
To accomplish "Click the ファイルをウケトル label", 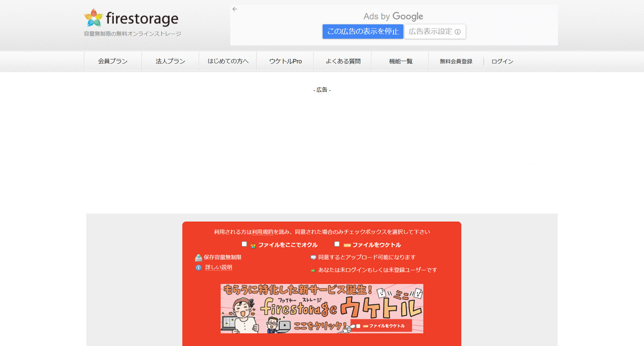I will pyautogui.click(x=376, y=245).
